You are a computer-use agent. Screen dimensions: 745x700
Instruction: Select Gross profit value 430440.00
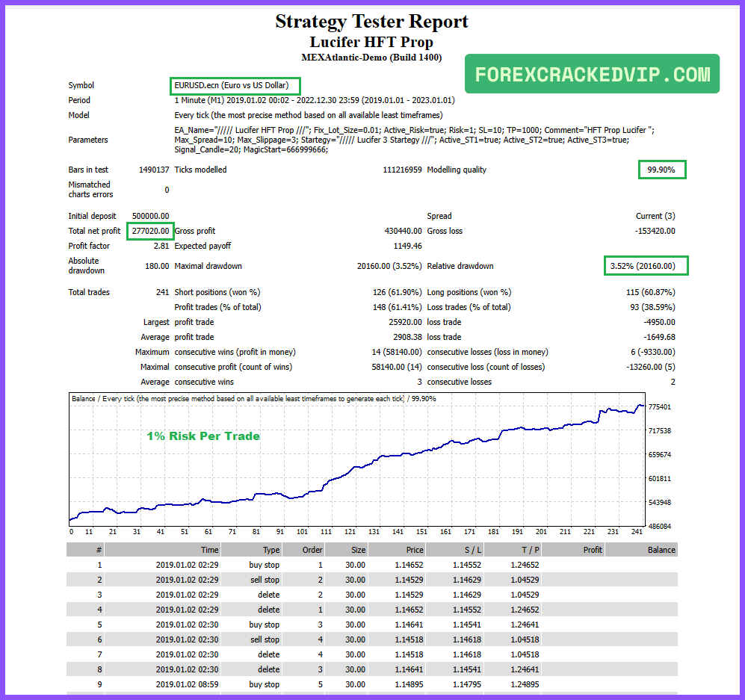[x=403, y=231]
